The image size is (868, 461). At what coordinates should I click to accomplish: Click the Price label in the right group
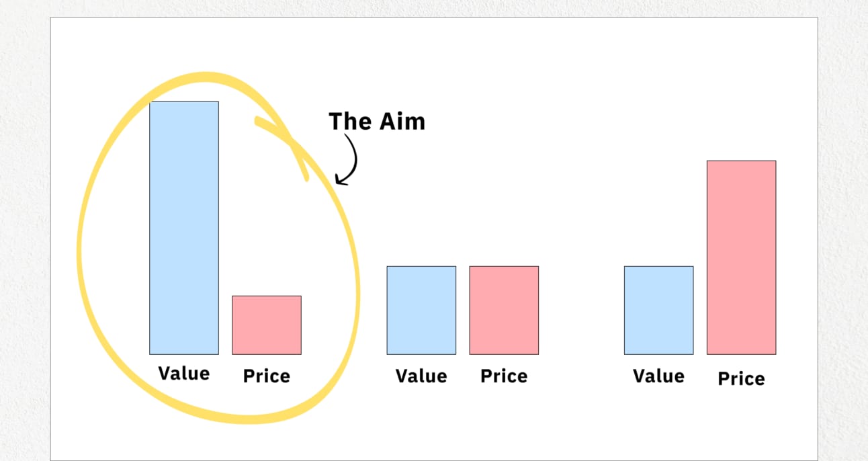click(742, 378)
